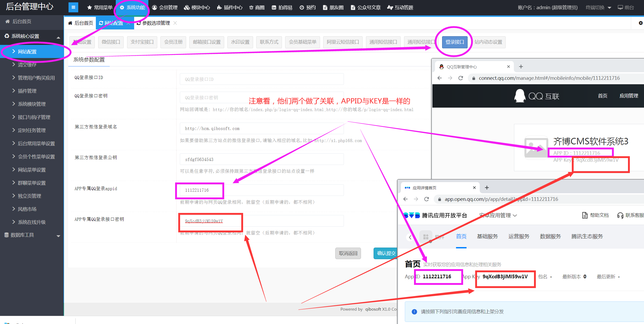Click the 第三方微信登录公钥 input field
The image size is (644, 324).
click(262, 159)
